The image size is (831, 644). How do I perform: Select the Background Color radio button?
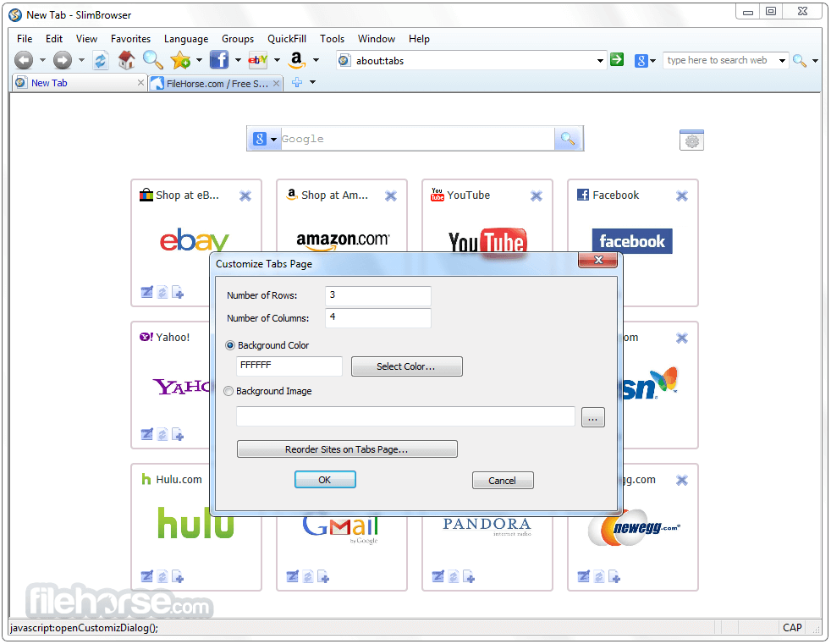230,345
